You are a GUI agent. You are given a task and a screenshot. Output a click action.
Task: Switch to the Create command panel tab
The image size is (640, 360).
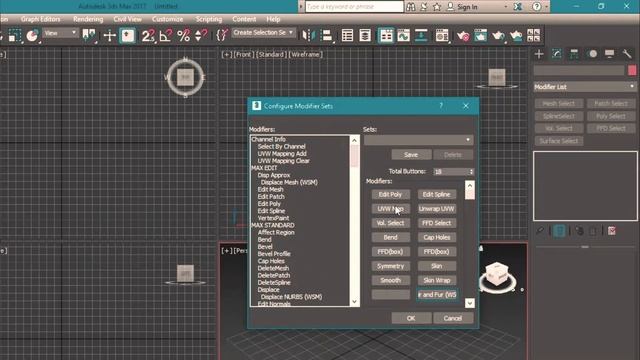pos(539,54)
